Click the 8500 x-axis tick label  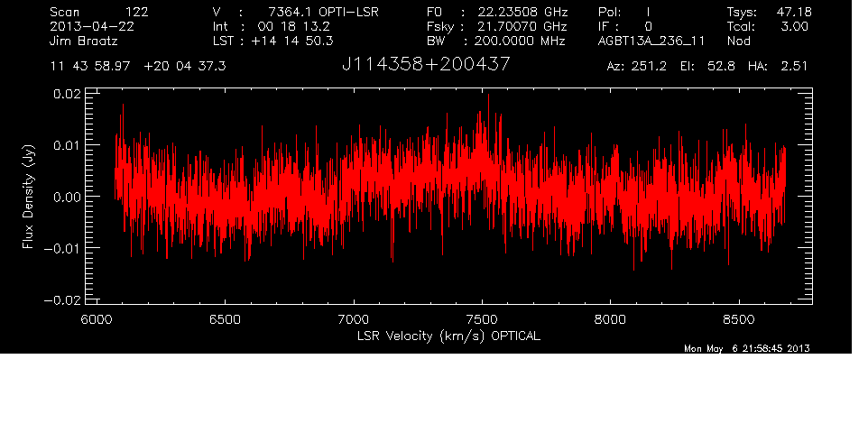pos(739,319)
